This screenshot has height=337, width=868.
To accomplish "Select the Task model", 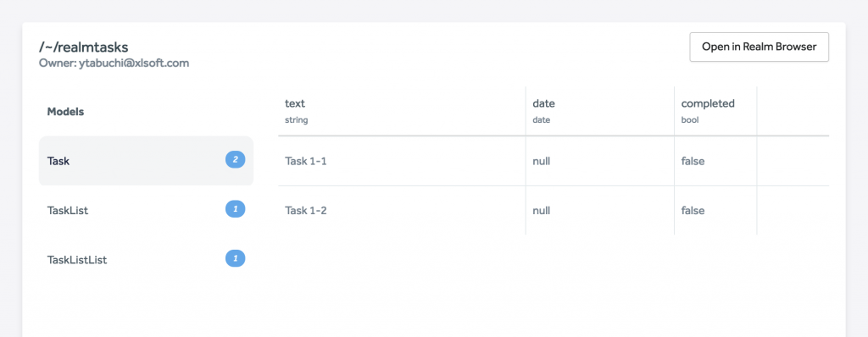I will (x=146, y=161).
